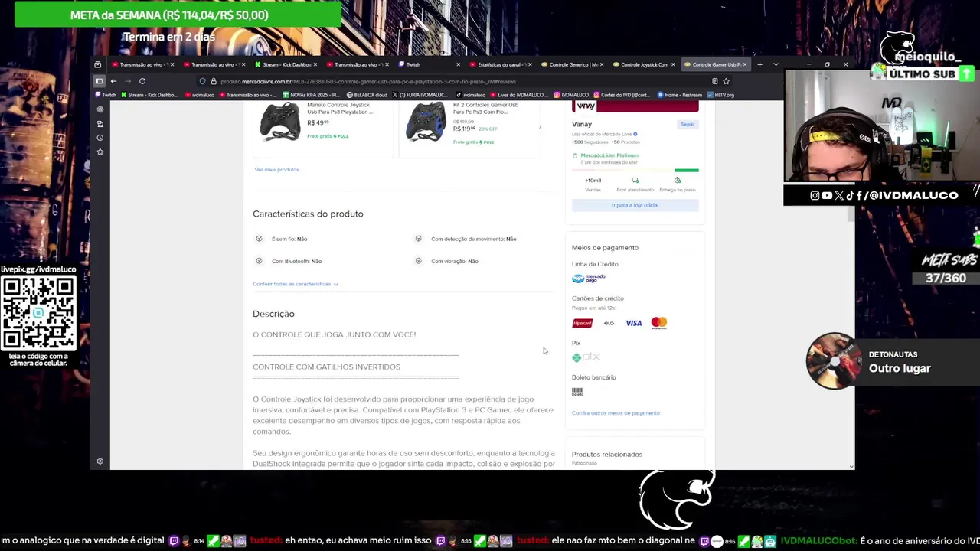Open the bookmarks star icon in the sidebar
The image size is (980, 551).
100,152
